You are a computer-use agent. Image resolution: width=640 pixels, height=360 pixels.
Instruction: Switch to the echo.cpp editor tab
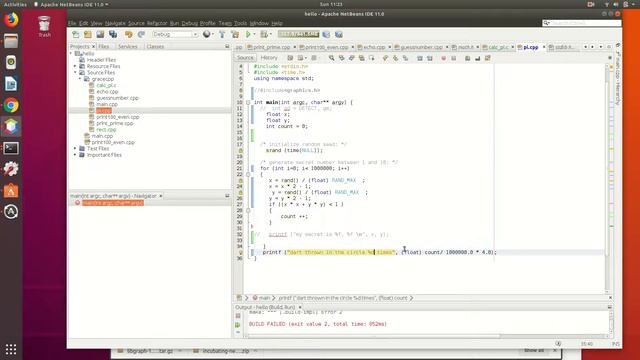[374, 47]
